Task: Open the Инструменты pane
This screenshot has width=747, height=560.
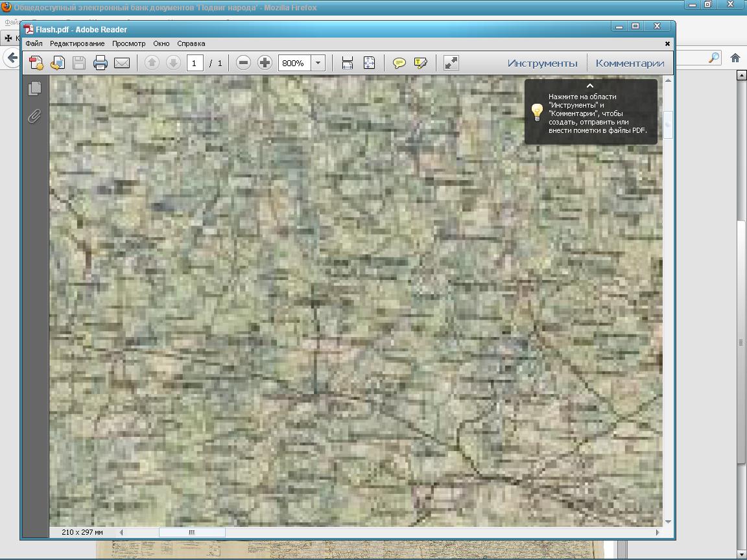Action: (542, 63)
